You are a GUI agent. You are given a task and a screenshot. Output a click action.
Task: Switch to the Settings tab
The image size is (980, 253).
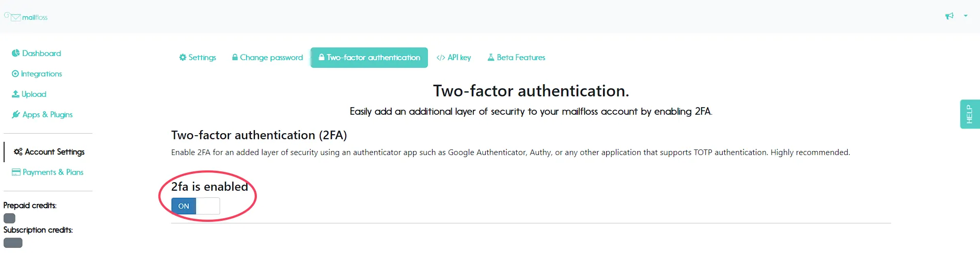pyautogui.click(x=198, y=57)
